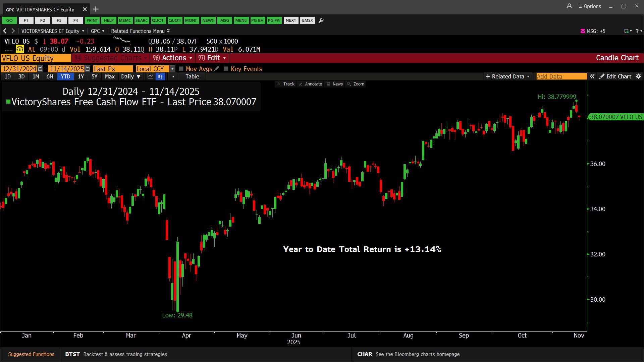644x362 pixels.
Task: Expand the Local CCY currency dropdown
Action: pos(172,69)
